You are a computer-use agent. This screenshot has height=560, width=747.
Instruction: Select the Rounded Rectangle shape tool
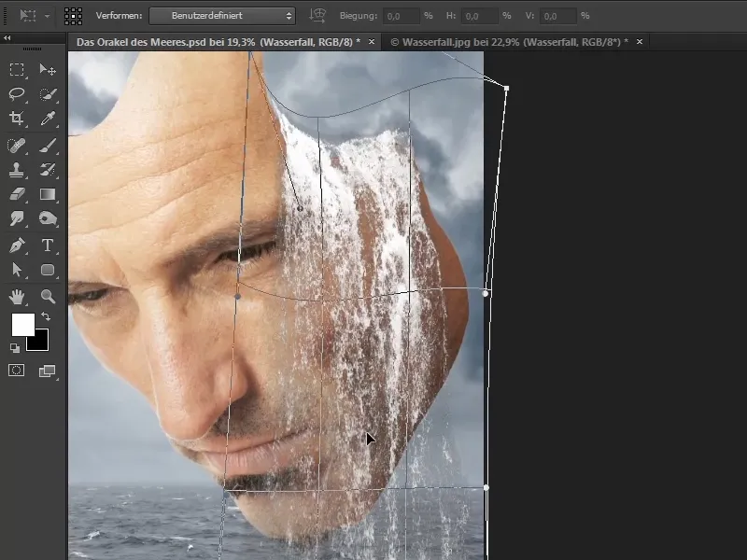click(48, 270)
